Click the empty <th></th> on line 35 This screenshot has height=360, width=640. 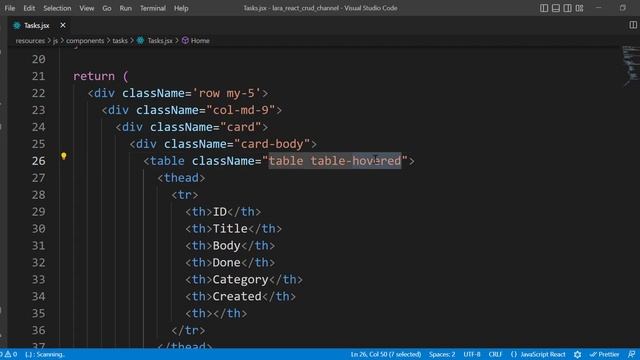[216, 313]
